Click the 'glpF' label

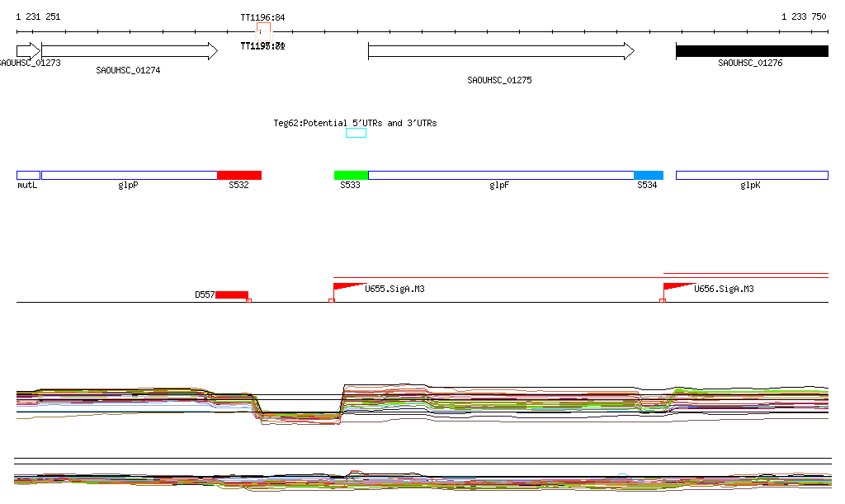[x=499, y=186]
